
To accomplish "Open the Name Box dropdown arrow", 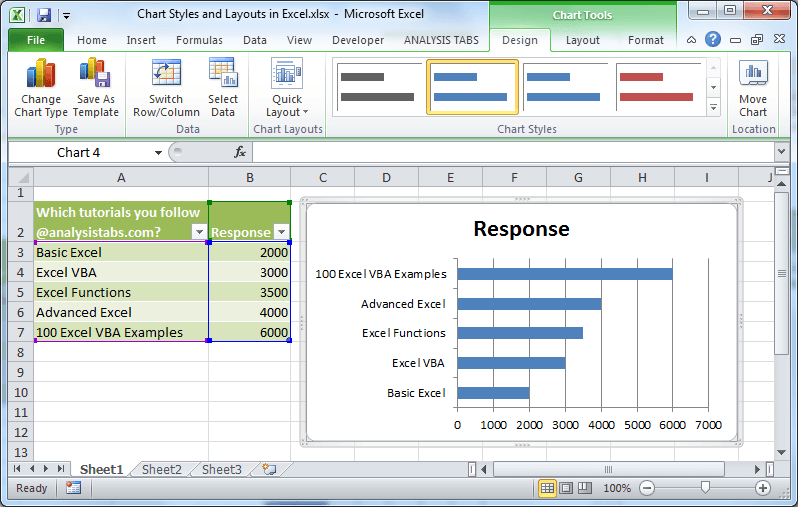I will pyautogui.click(x=158, y=153).
